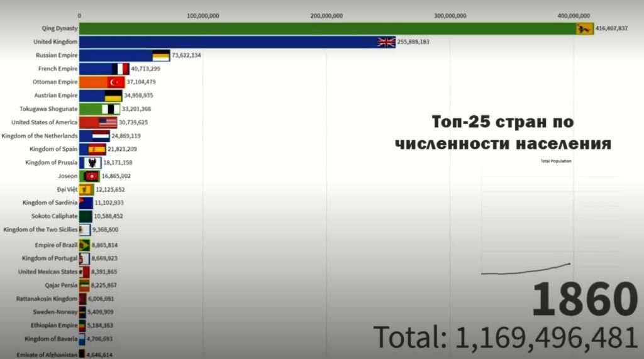Click the Total Population line chart
The image size is (644, 359).
526,269
